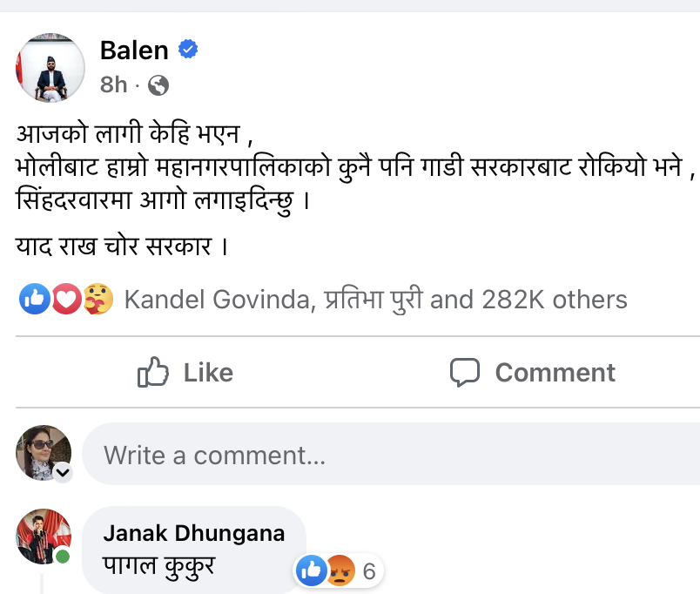Expand the chevron on the commenter avatar
The width and height of the screenshot is (700, 594).
click(63, 473)
